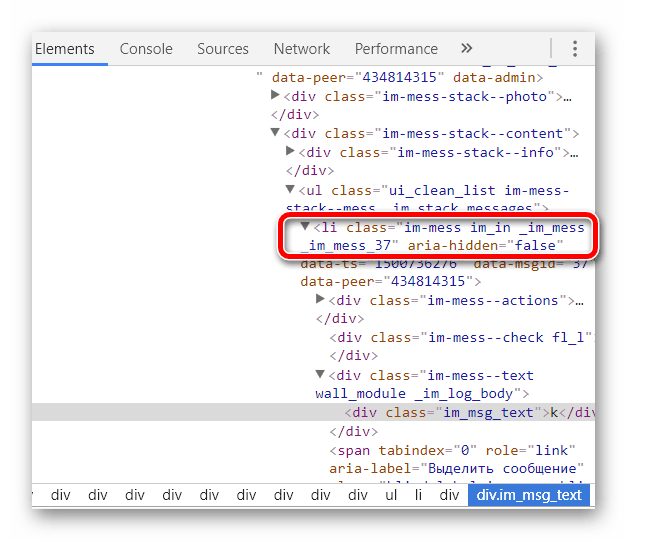Screen dimensions: 664x541
Task: Expand the im-mess--actions div node
Action: tap(321, 300)
